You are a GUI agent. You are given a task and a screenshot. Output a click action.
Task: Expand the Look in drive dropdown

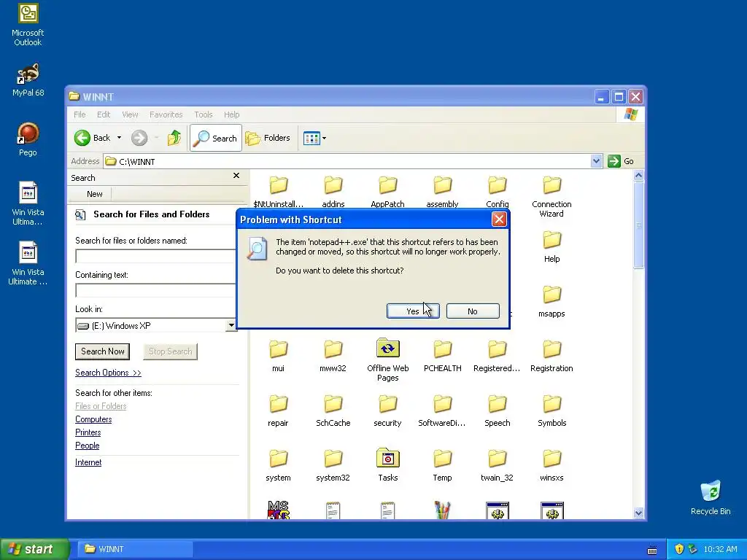point(231,326)
